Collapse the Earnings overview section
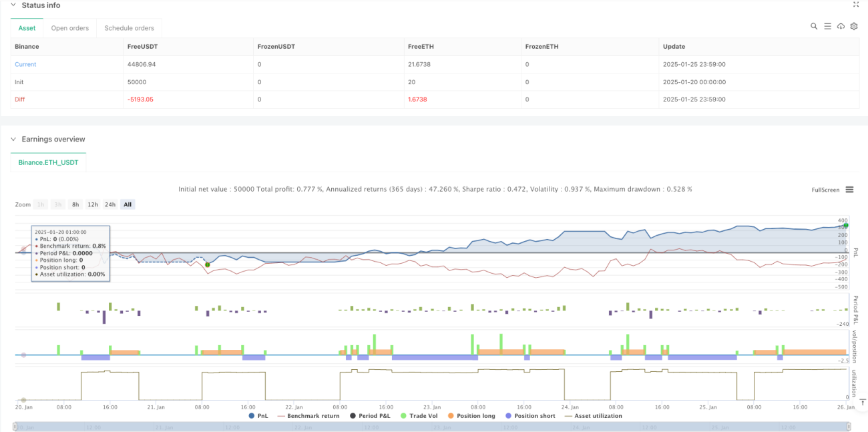 tap(13, 140)
